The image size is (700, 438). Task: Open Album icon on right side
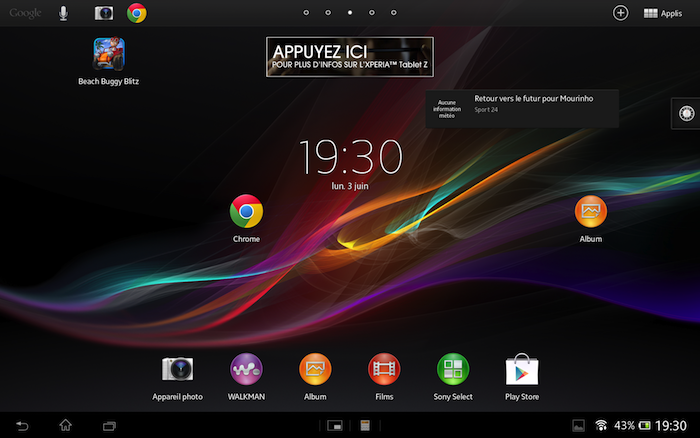(x=590, y=212)
